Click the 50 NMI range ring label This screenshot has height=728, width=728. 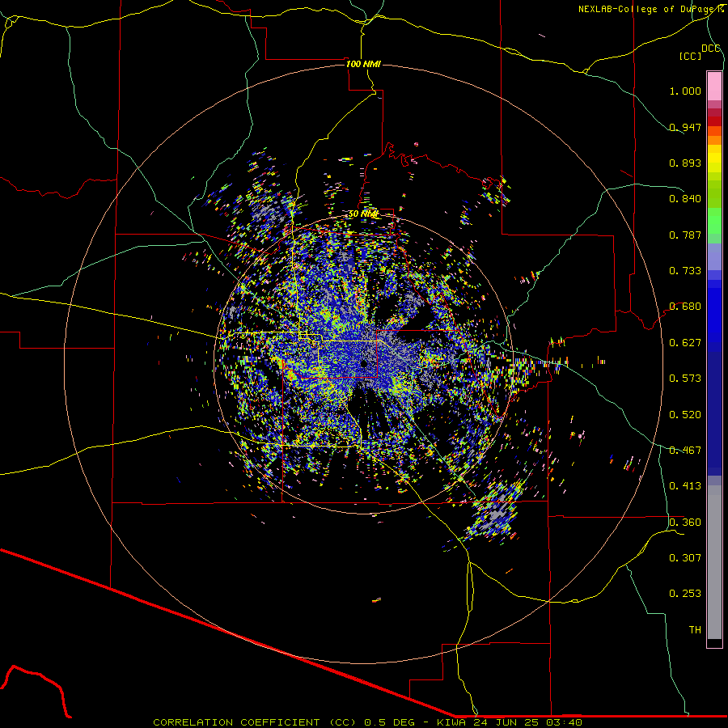click(363, 214)
